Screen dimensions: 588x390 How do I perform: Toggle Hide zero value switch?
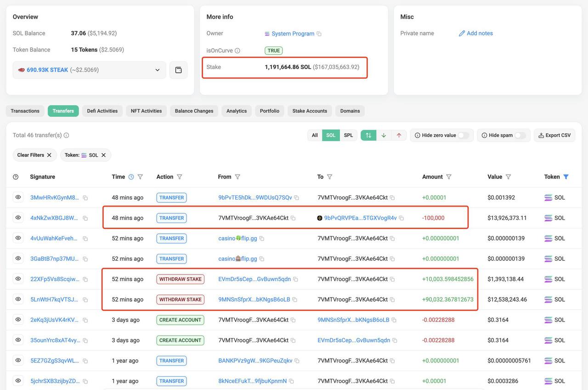pos(463,135)
